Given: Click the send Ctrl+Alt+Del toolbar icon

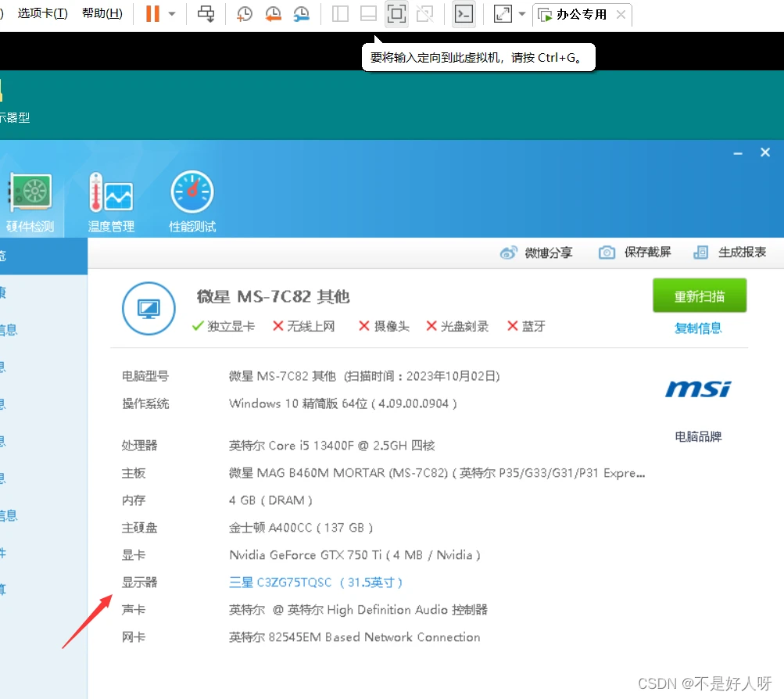Looking at the screenshot, I should tap(206, 13).
